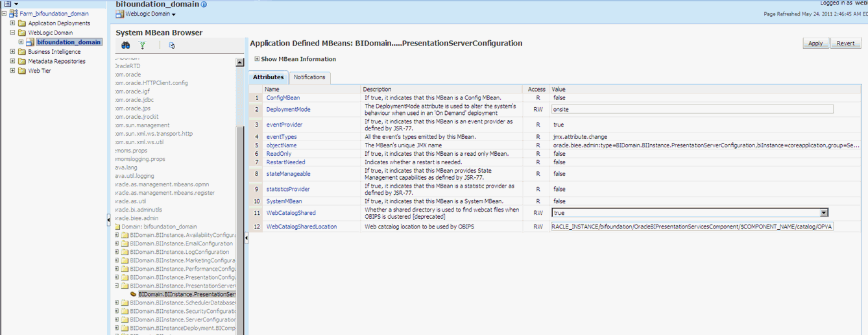This screenshot has width=868, height=335.
Task: Collapse the WebLogic Domain tree node
Action: coord(13,32)
